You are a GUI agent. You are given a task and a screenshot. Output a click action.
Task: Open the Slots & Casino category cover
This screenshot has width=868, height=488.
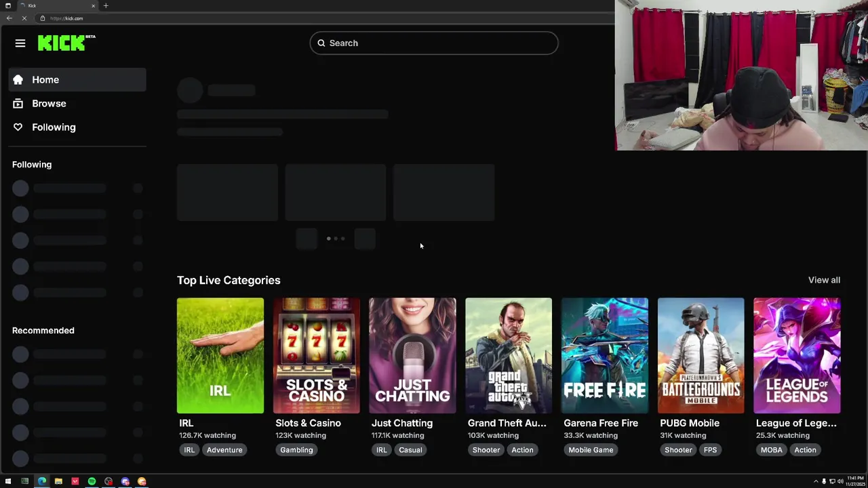tap(317, 355)
